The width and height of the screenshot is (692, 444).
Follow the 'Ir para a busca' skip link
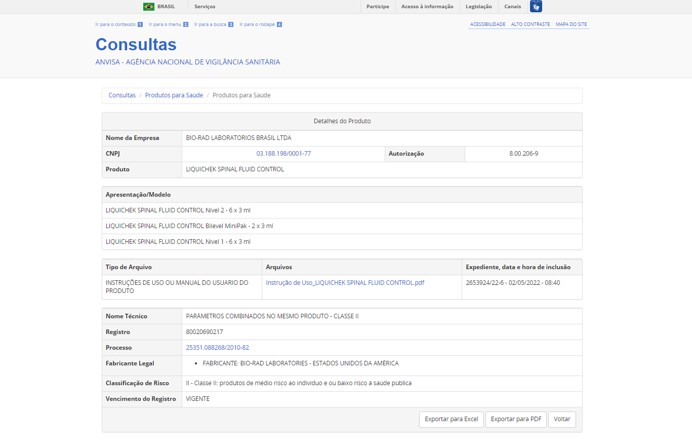(214, 24)
